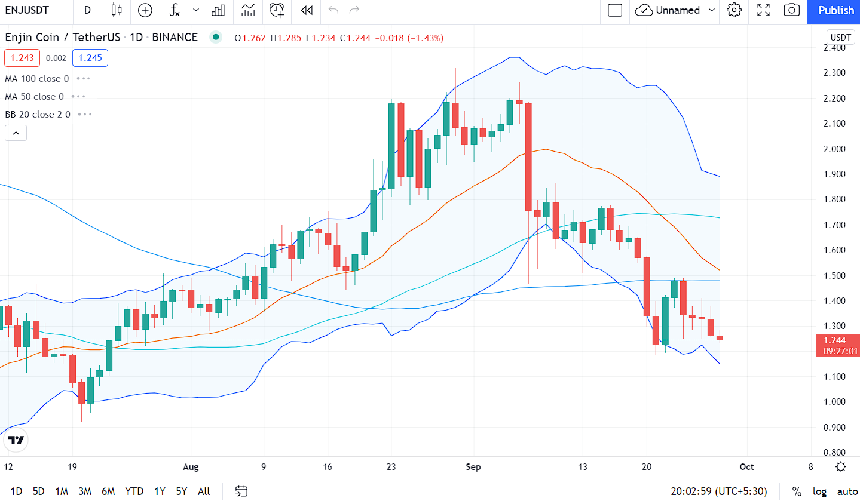The image size is (860, 504).
Task: Select the layout square icon
Action: point(615,10)
